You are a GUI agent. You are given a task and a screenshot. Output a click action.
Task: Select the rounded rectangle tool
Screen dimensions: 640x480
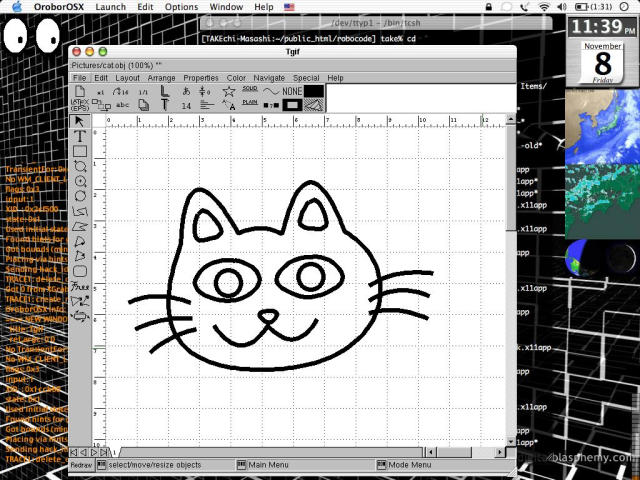(80, 271)
